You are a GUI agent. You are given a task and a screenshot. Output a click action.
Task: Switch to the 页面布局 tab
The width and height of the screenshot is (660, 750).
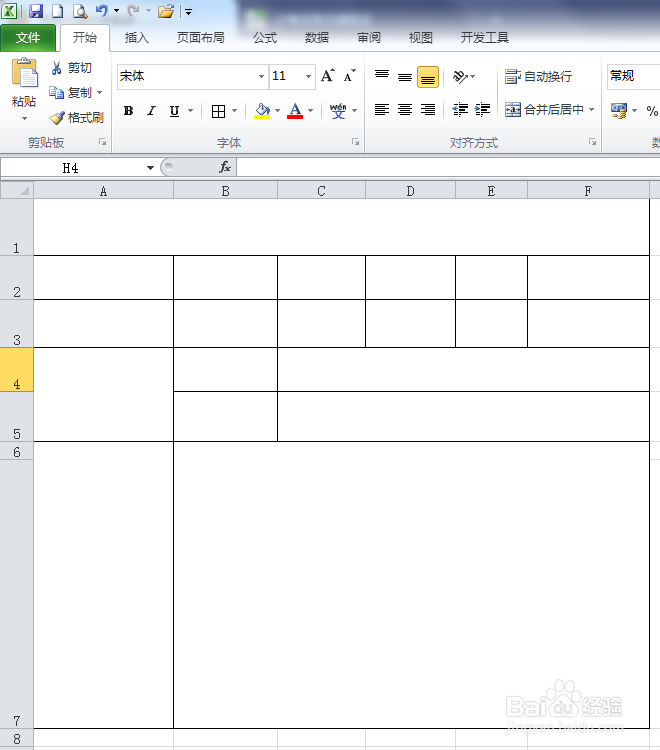200,38
